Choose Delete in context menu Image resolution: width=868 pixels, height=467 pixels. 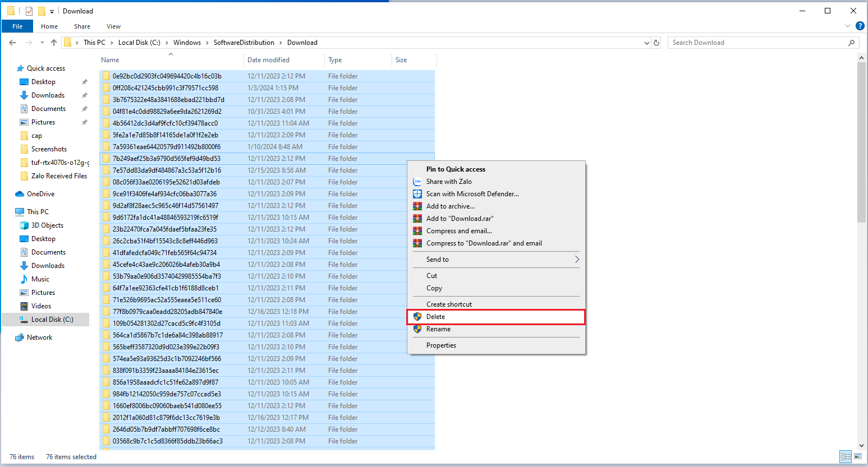(x=496, y=317)
